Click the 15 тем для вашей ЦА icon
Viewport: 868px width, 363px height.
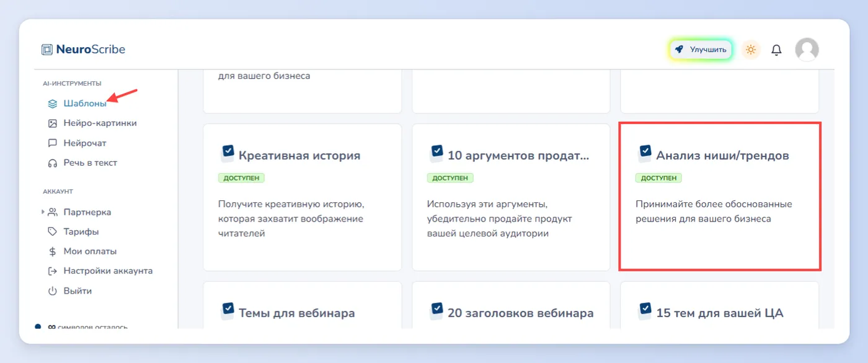645,311
